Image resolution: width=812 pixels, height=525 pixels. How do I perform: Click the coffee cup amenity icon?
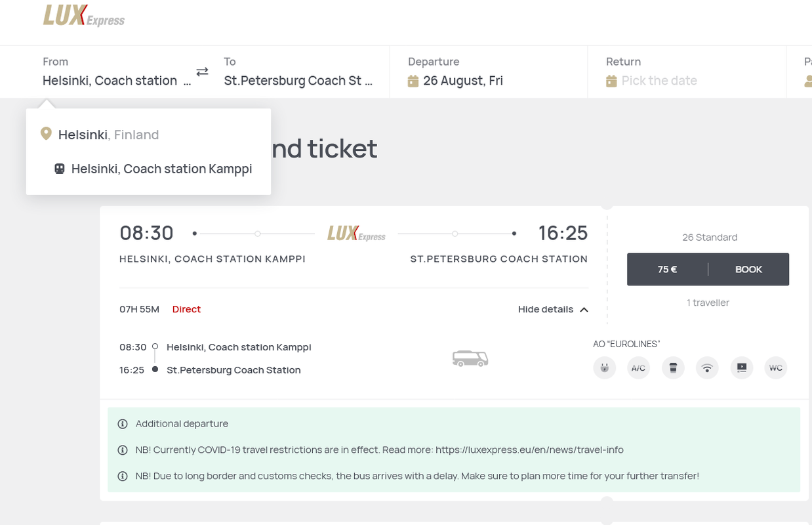tap(673, 367)
